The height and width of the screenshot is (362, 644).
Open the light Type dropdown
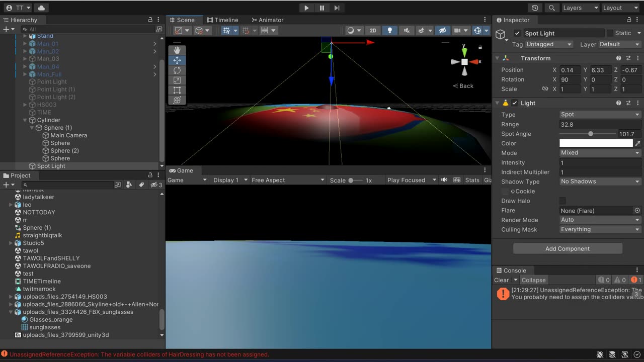click(600, 115)
